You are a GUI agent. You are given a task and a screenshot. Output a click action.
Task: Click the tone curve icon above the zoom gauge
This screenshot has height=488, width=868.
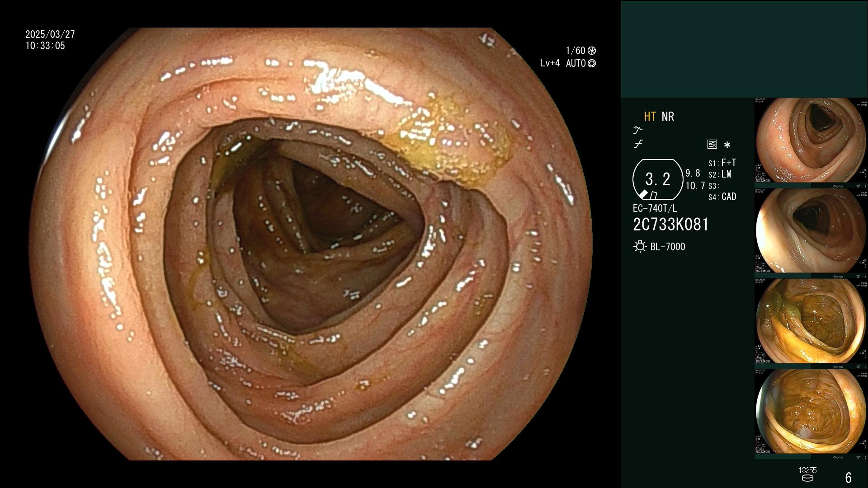coord(638,144)
